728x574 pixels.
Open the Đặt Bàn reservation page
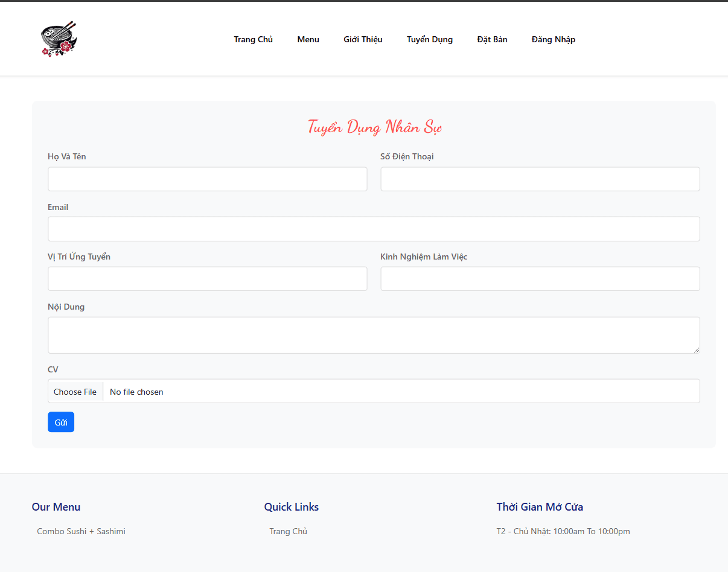point(492,39)
